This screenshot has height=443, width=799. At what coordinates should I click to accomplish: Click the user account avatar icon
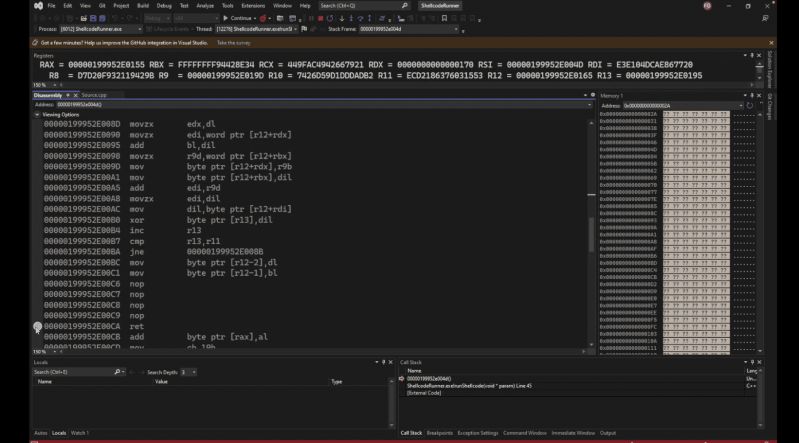707,6
